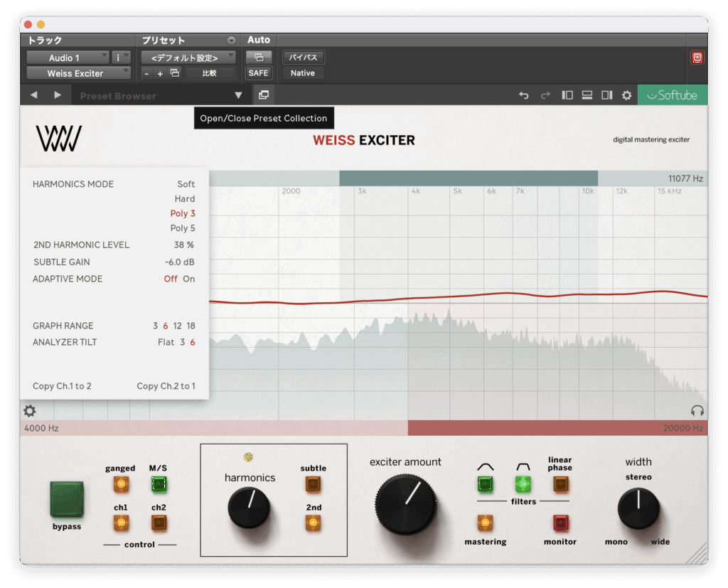Click the dark teal frequency band bar
The width and height of the screenshot is (728, 588).
(x=469, y=178)
